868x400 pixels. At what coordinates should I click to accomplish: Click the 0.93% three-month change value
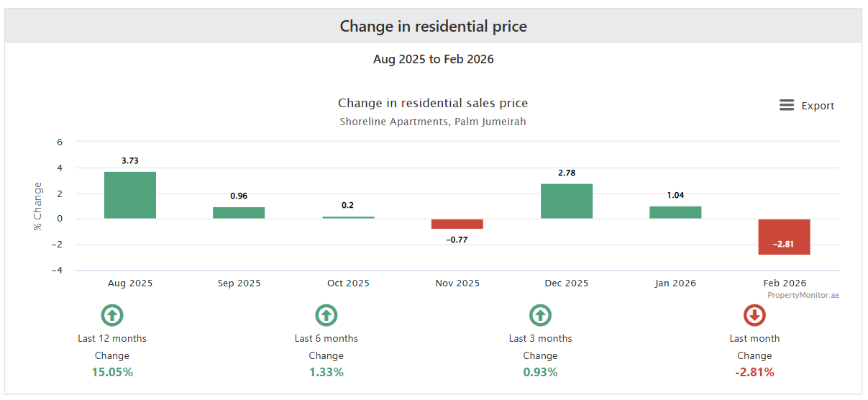pos(540,372)
